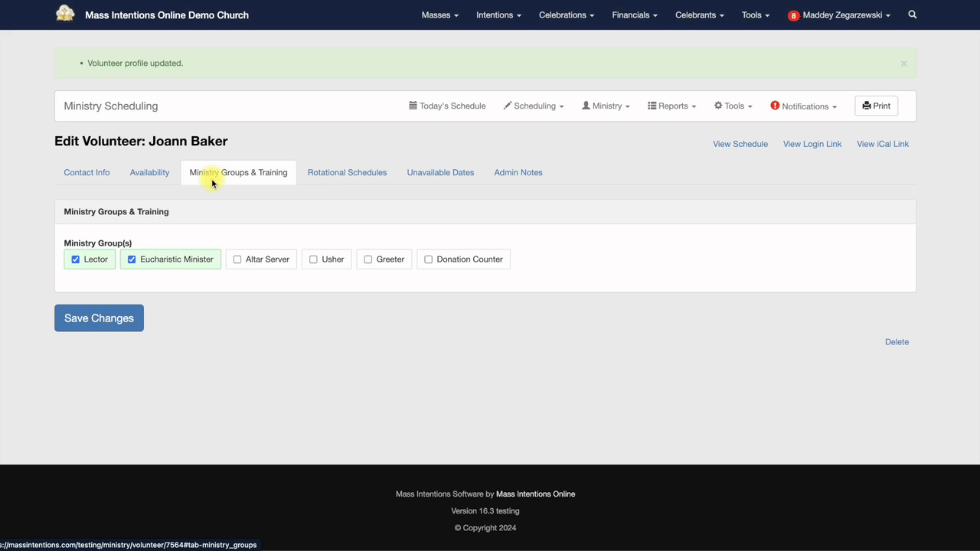Click the calendar icon beside Today's Schedule
This screenshot has height=551, width=980.
coord(413,106)
